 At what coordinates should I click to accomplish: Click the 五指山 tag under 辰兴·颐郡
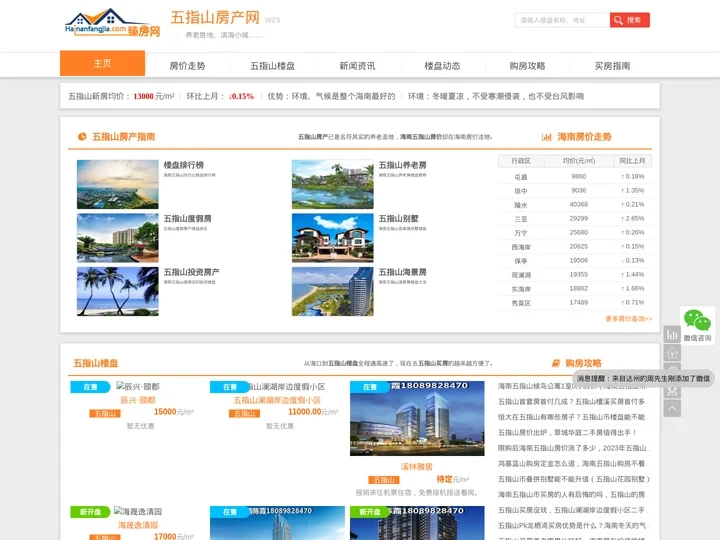[x=105, y=414]
